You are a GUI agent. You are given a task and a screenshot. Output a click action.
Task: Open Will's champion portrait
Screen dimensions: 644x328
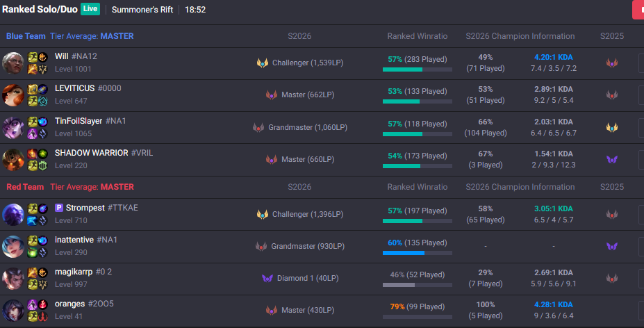(13, 63)
